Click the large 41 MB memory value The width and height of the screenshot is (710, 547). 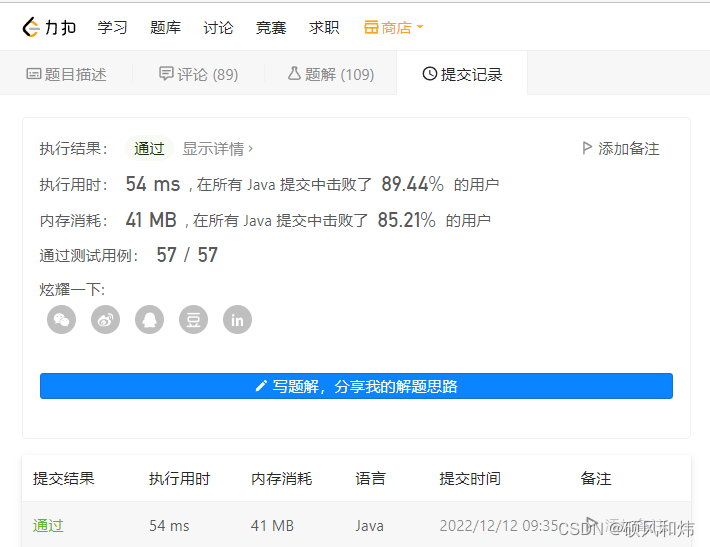[x=151, y=220]
